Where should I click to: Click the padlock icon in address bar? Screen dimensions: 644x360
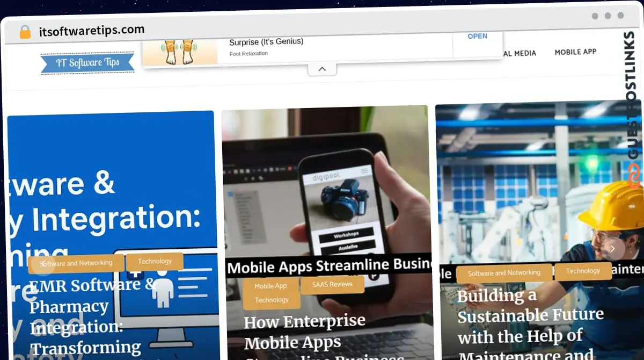pos(25,32)
